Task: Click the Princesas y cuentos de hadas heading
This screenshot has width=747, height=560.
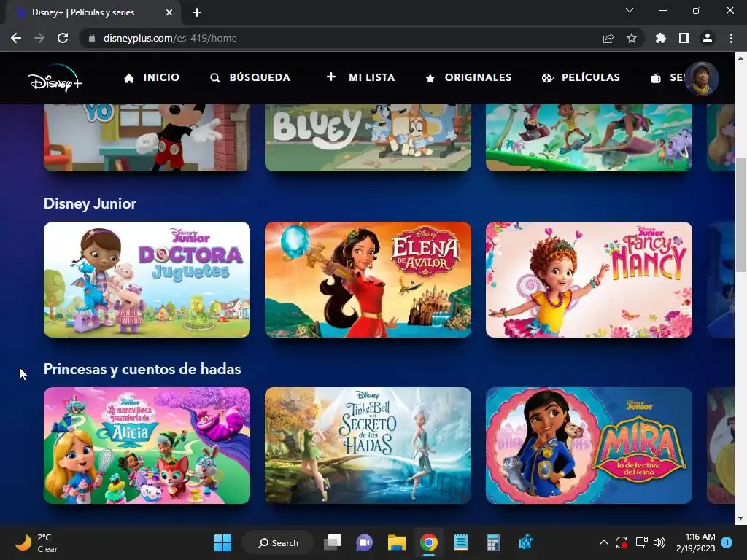Action: coord(142,369)
